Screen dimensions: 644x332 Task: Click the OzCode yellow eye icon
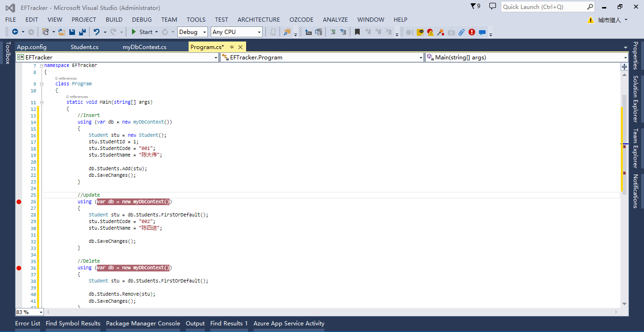[x=421, y=32]
